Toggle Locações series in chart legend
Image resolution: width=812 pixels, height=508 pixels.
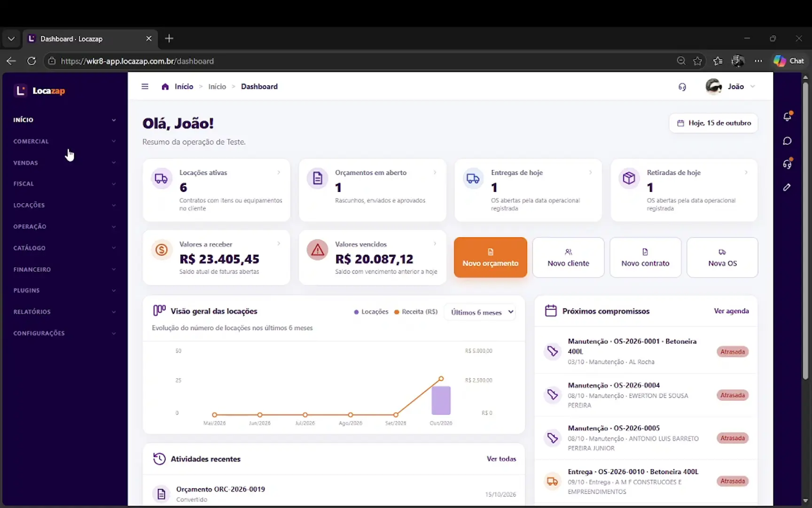click(x=371, y=312)
